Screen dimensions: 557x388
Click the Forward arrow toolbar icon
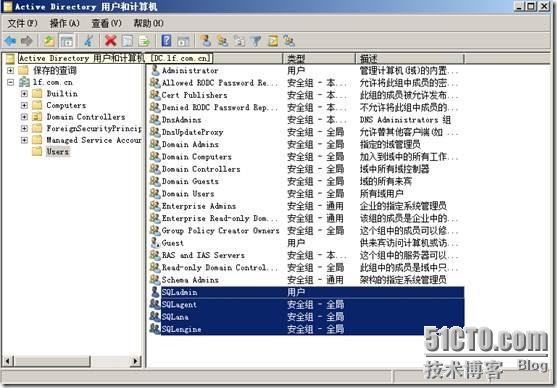point(27,41)
